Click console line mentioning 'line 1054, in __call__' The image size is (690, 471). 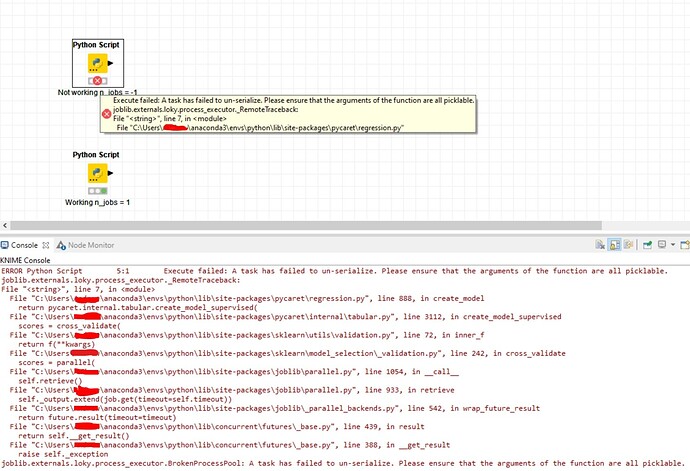point(234,372)
